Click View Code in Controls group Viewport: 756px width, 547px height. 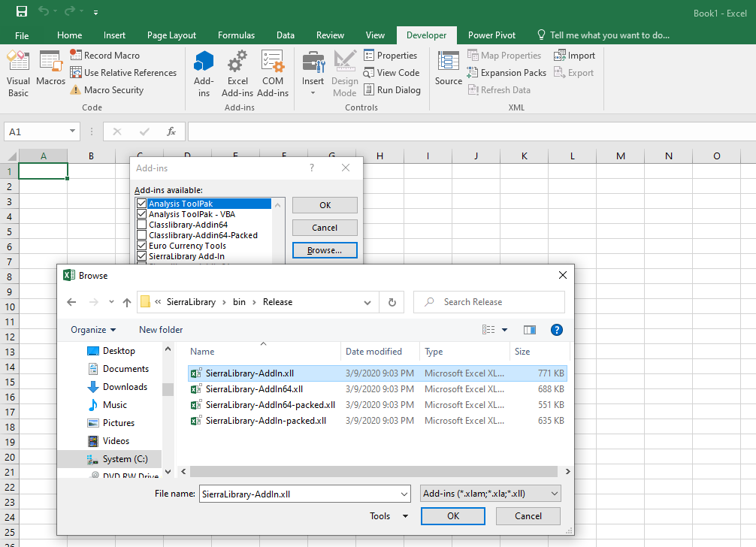(392, 73)
